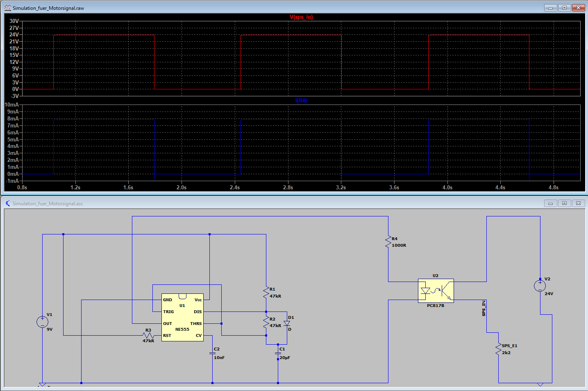The image size is (588, 391).
Task: Click the 24V value of source V2
Action: 549,294
